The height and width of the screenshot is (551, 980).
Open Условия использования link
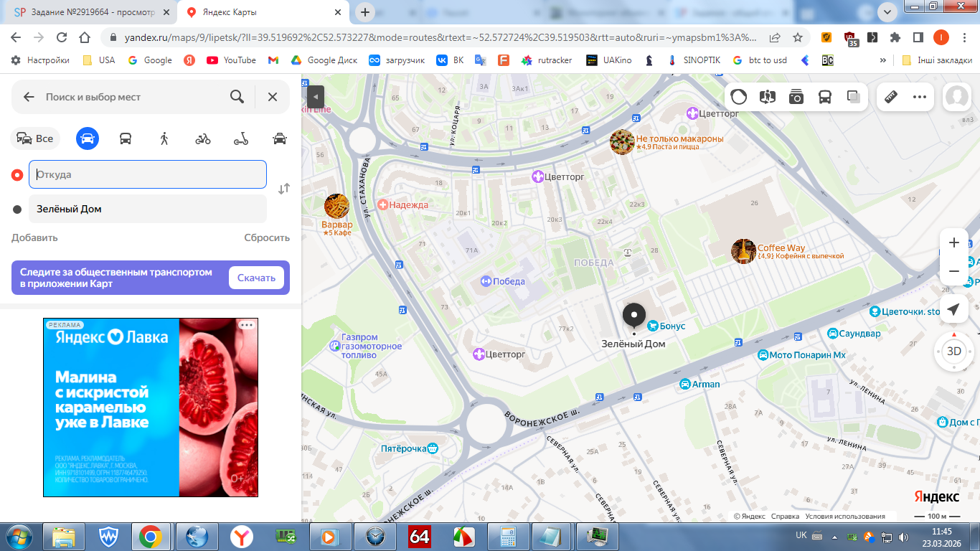coord(845,517)
